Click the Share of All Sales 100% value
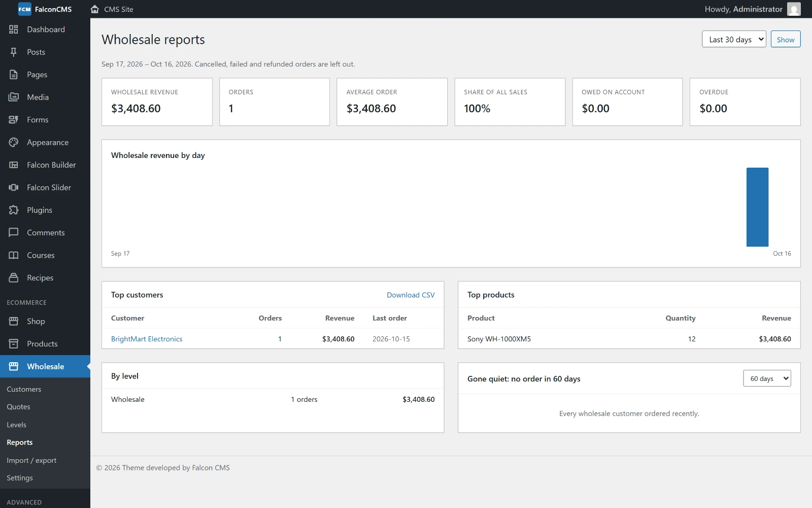The width and height of the screenshot is (812, 508). click(477, 109)
